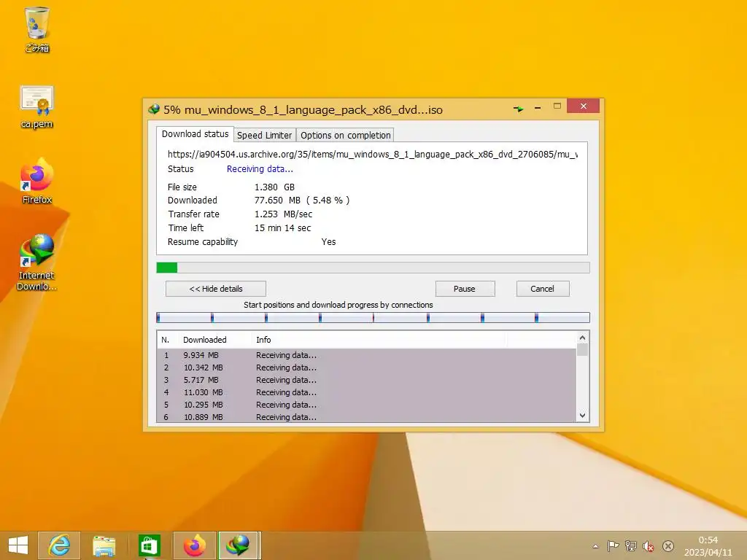Open the Recycle Bin desktop icon
Screen dimensions: 747x560
tap(36, 28)
